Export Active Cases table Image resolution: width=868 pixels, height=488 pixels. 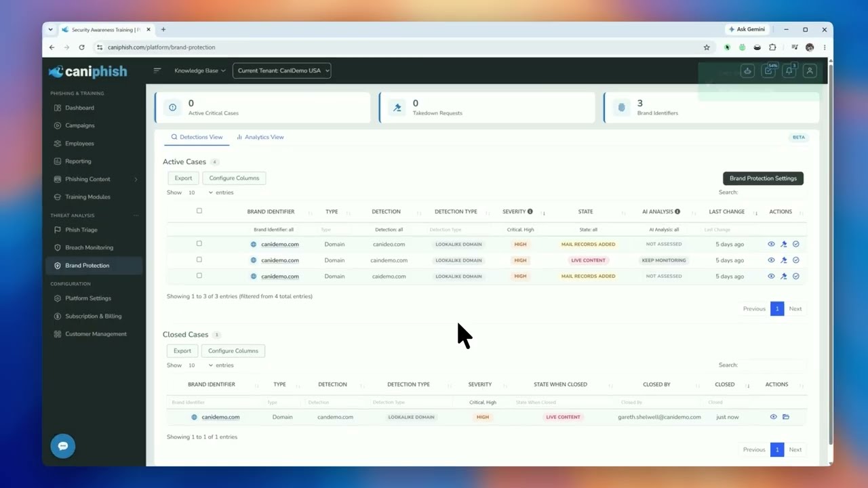pyautogui.click(x=183, y=178)
